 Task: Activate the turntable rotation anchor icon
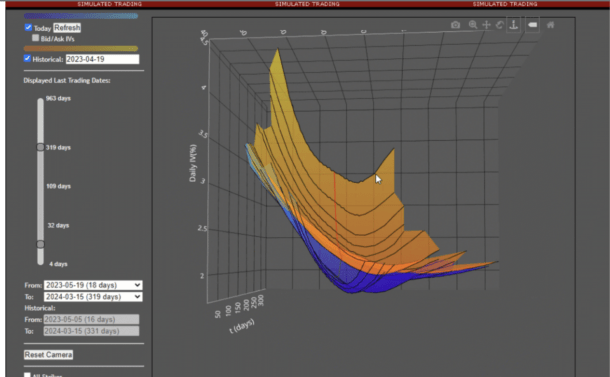coord(514,25)
